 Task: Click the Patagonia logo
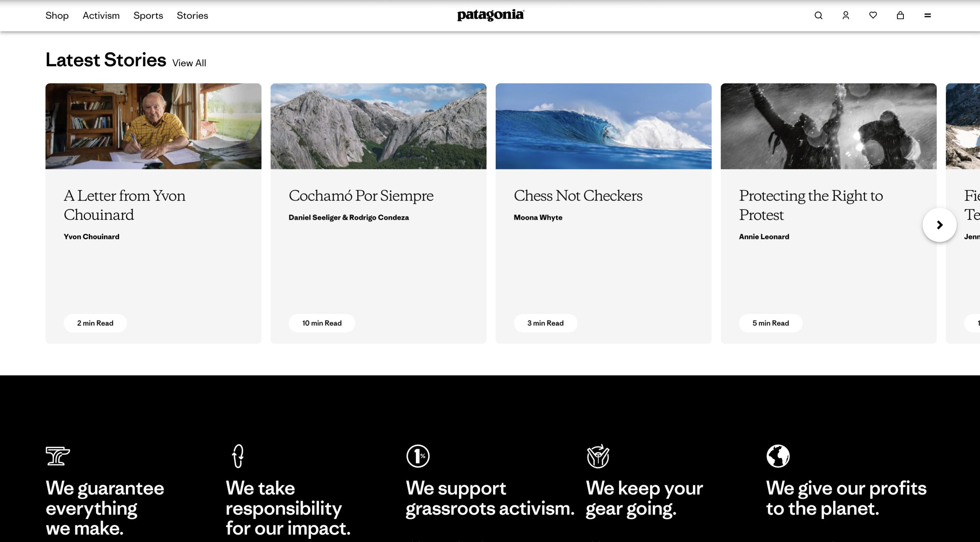click(x=490, y=15)
